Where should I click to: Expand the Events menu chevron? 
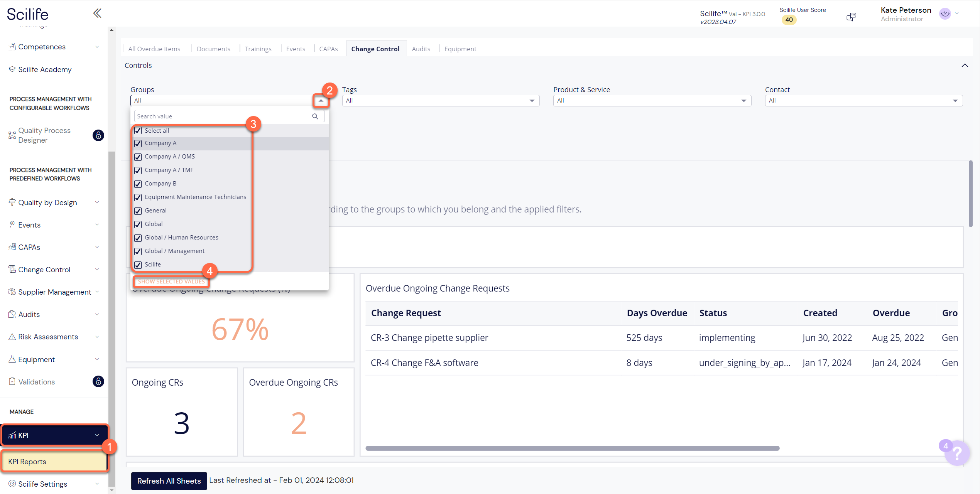coord(97,225)
